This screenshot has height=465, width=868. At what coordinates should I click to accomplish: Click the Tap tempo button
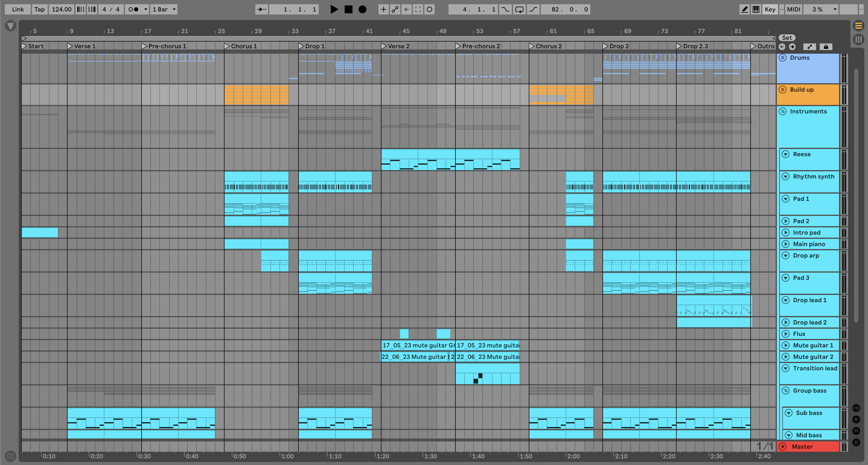click(x=40, y=9)
